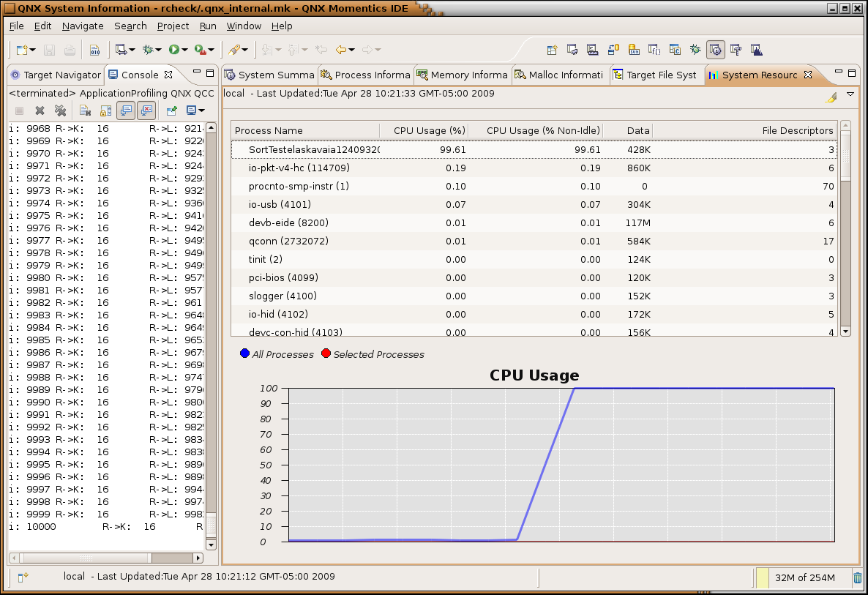Expand the System Resources view menu triangle
The width and height of the screenshot is (868, 595).
point(850,94)
